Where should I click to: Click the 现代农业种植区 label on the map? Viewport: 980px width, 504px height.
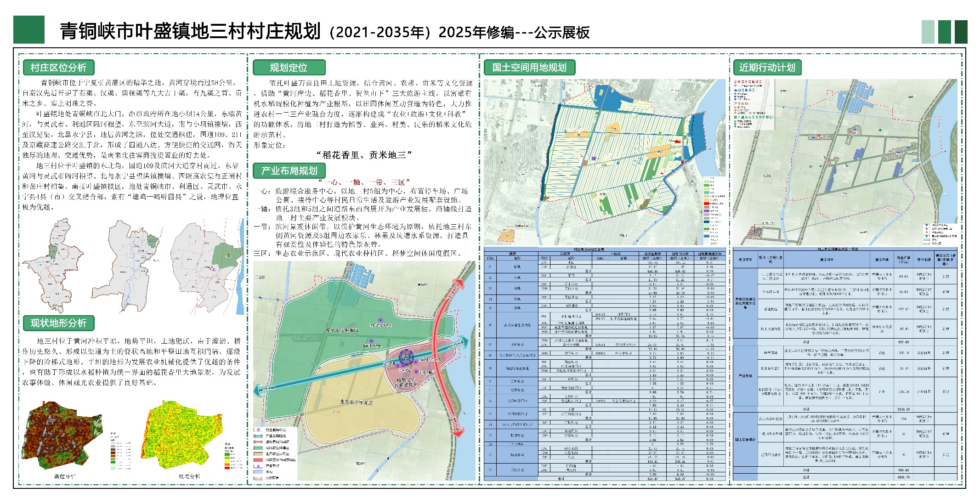pyautogui.click(x=342, y=330)
